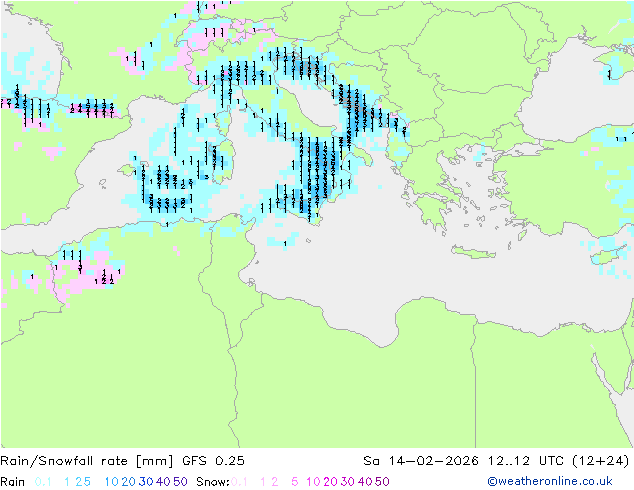Click the snow legend value 50
Screen dimensions: 634x490
[x=382, y=482]
